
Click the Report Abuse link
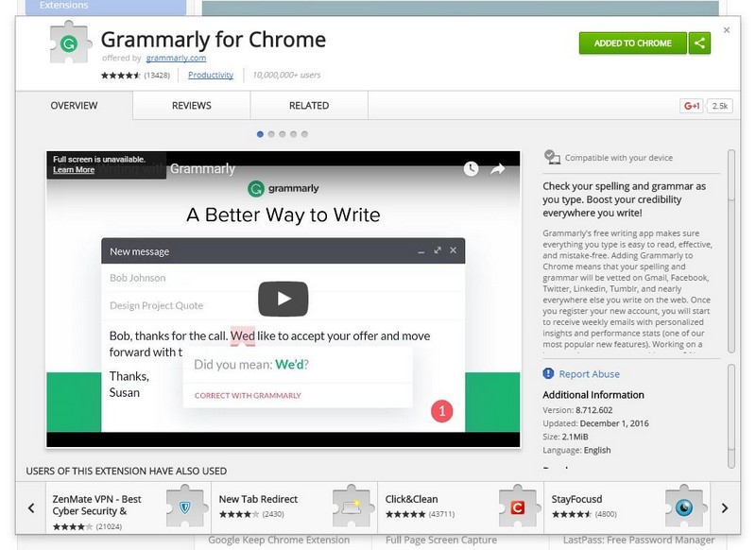pos(589,373)
